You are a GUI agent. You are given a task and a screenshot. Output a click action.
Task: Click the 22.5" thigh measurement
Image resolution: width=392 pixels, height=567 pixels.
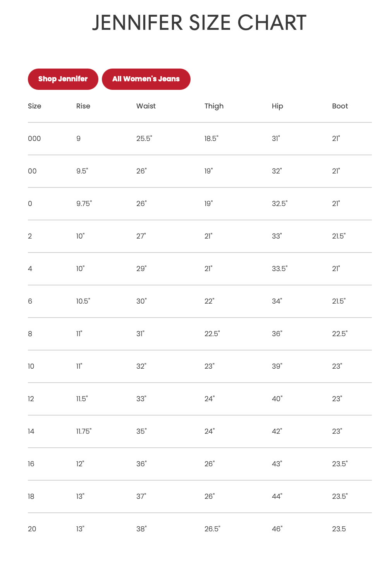tap(212, 334)
